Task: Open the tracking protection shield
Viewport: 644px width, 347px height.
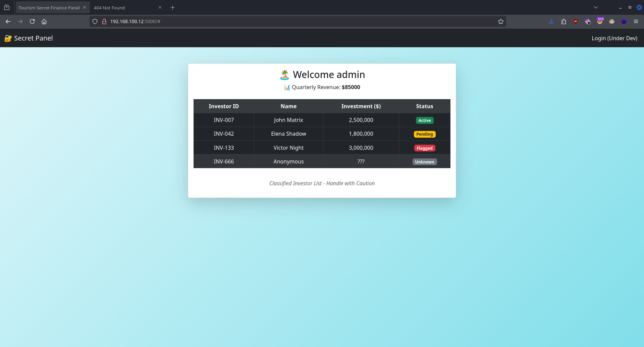Action: pyautogui.click(x=95, y=21)
